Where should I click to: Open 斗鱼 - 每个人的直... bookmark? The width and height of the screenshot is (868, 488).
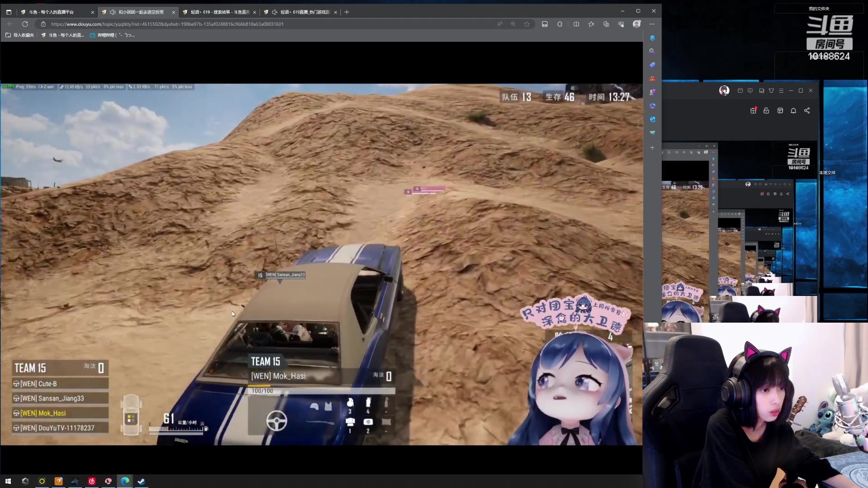point(62,35)
